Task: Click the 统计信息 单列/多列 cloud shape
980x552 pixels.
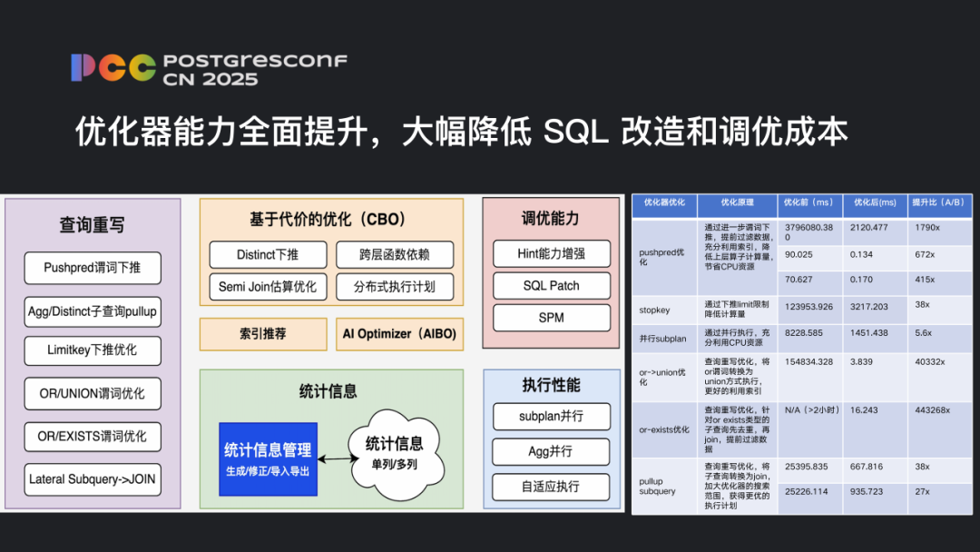Action: coord(395,455)
